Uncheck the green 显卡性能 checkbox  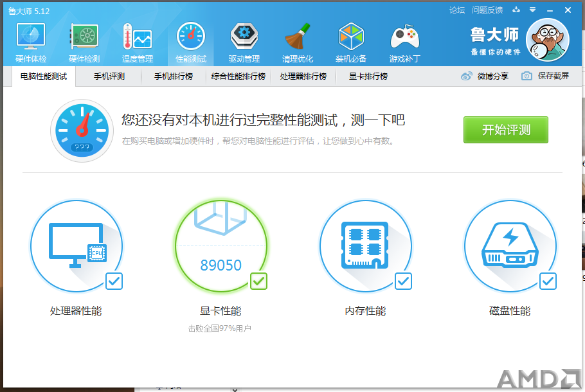[258, 281]
